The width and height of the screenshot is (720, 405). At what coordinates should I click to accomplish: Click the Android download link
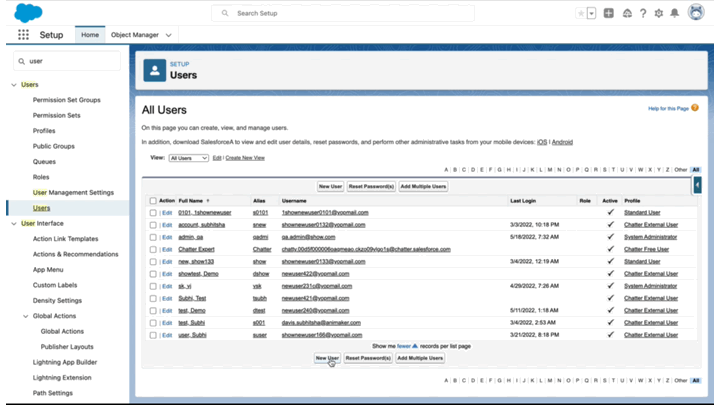click(x=562, y=142)
